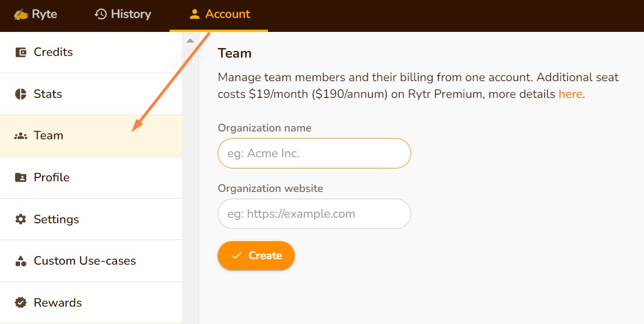Follow the 'here' more details link
The image size is (644, 324).
570,94
